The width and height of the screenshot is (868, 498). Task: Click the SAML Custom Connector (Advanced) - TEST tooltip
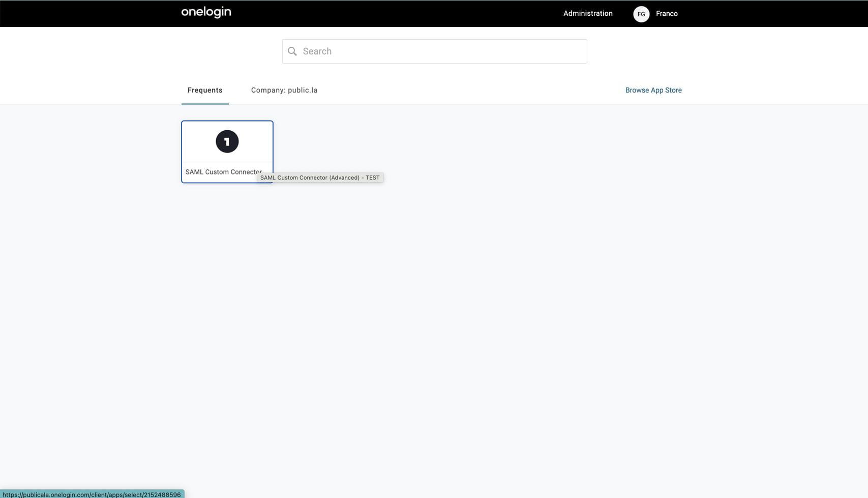coord(320,178)
